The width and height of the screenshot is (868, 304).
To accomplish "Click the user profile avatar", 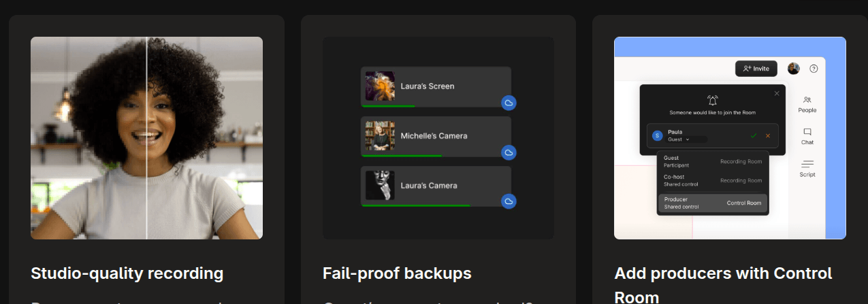I will (x=794, y=69).
